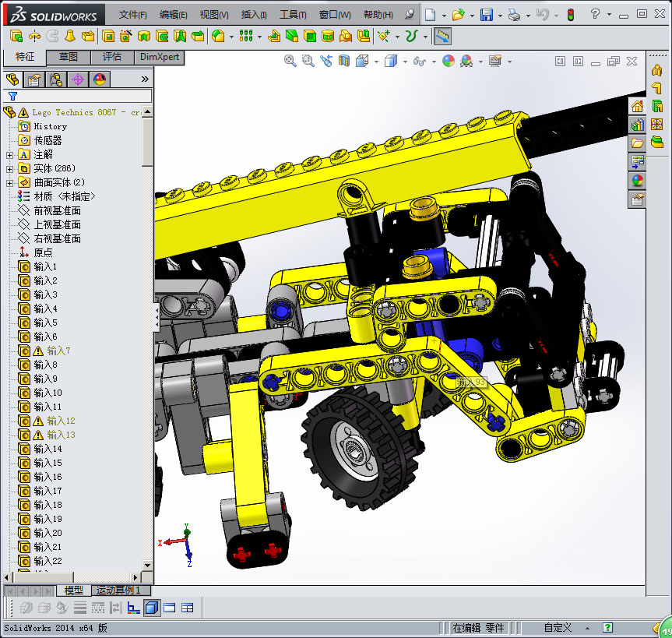Open the 工具(T) menu
Viewport: 672px width, 638px height.
click(x=293, y=15)
